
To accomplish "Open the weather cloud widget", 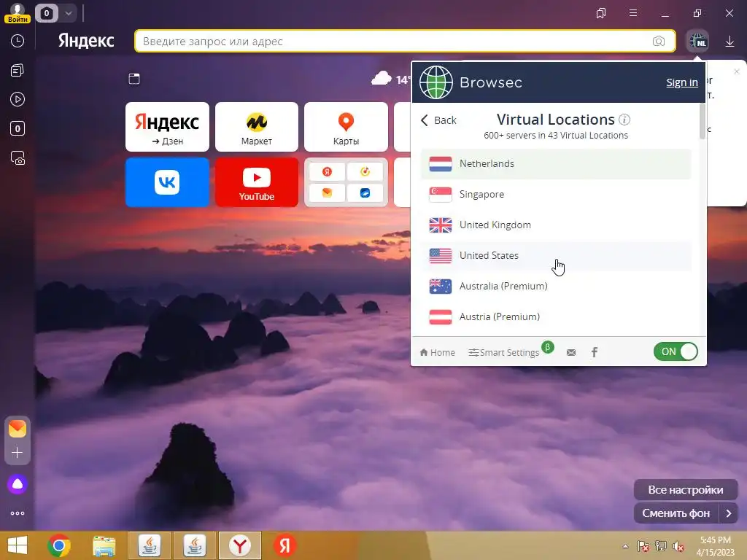I will [381, 77].
